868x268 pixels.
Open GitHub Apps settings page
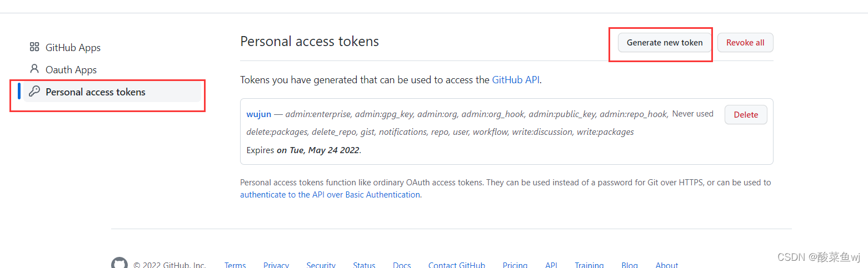(x=73, y=48)
